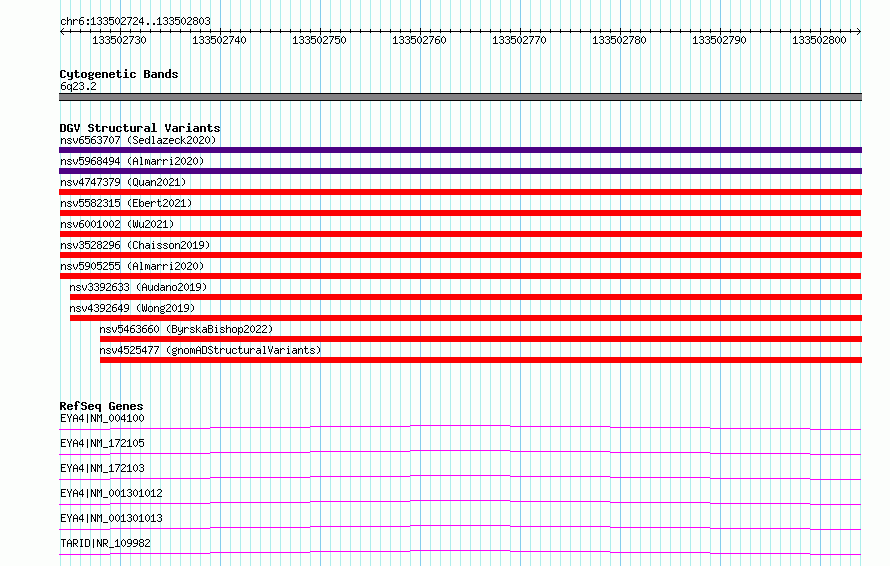Select the nsv3392633 (Audano2019) label
The image size is (890, 566).
coord(138,287)
